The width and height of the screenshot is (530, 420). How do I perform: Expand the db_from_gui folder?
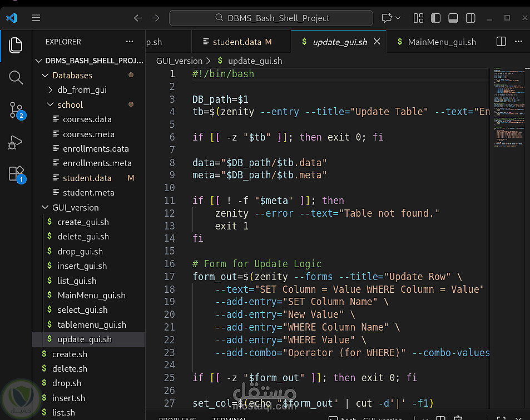(x=82, y=90)
